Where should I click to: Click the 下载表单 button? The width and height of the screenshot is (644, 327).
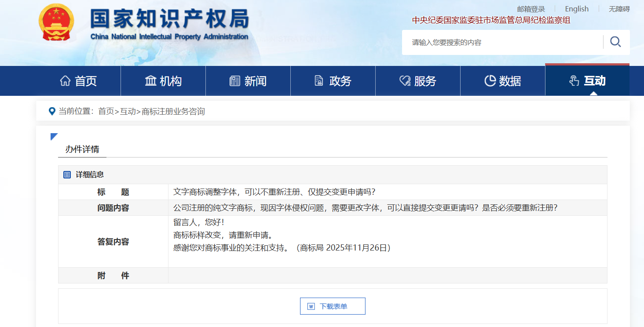click(x=333, y=306)
